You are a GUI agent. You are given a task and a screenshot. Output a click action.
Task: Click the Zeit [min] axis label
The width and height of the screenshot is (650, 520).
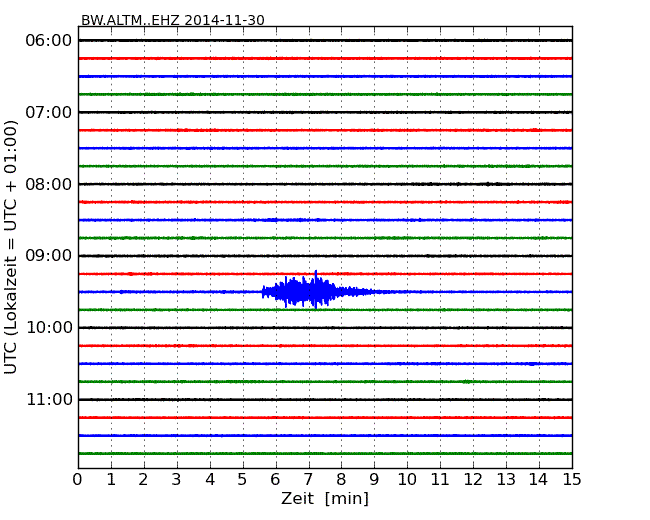point(325,498)
